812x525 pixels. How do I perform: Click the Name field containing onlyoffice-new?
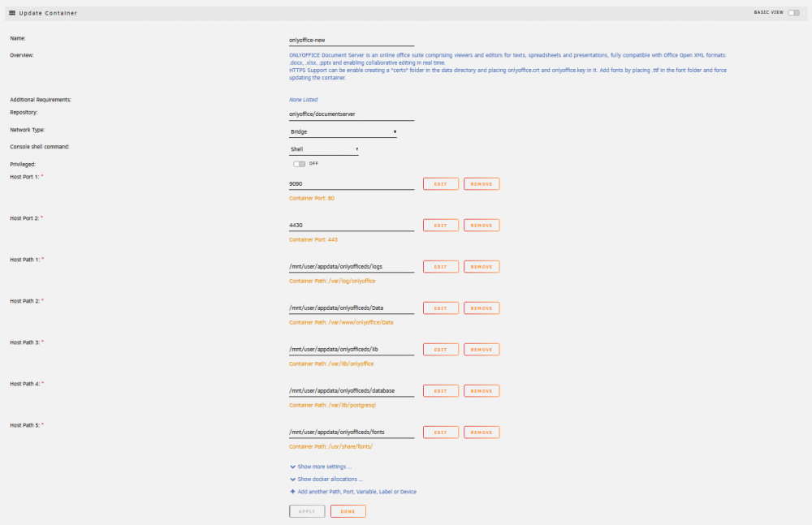coord(352,40)
